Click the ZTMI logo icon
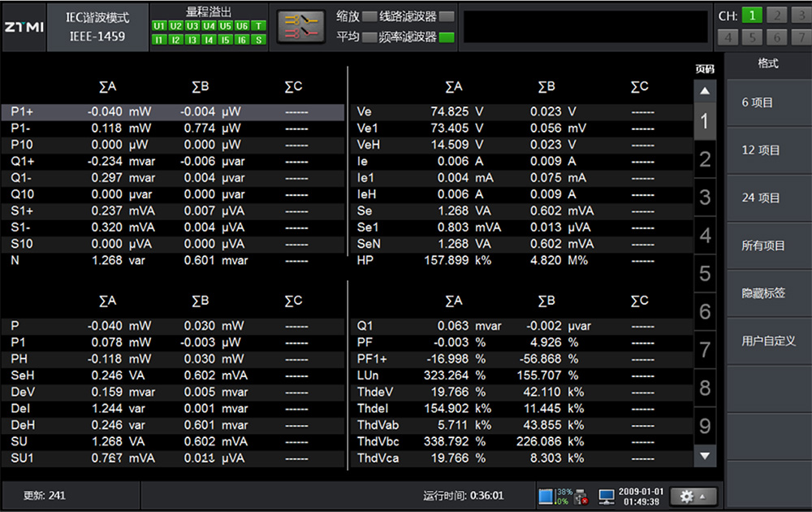This screenshot has width=812, height=512. tap(24, 26)
